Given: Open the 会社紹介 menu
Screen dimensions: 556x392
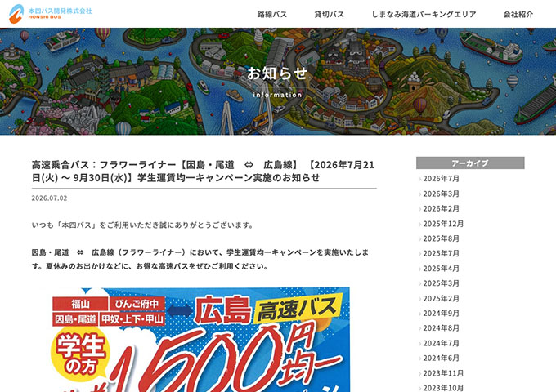Looking at the screenshot, I should 518,14.
